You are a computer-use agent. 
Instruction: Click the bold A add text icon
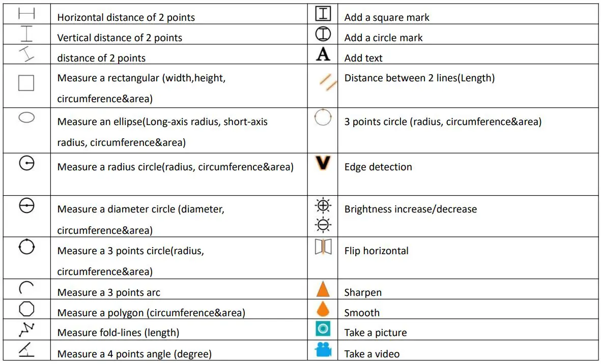[323, 54]
